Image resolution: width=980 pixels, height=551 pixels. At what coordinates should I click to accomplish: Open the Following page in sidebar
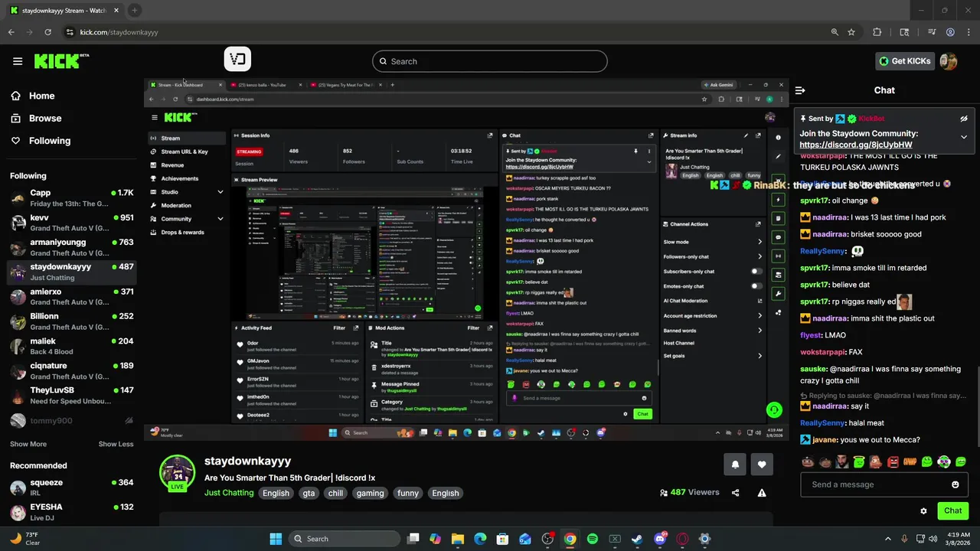point(50,141)
